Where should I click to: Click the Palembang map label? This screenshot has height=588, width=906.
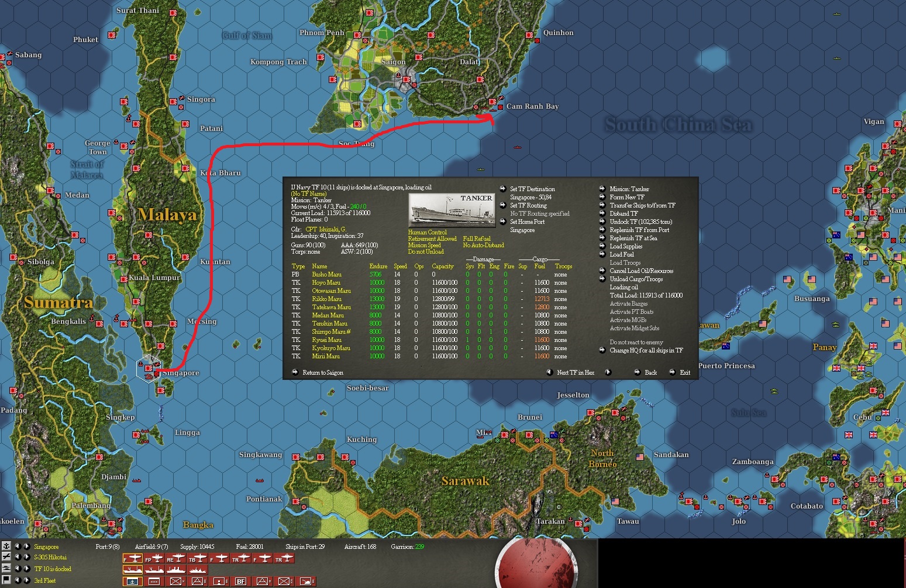click(x=91, y=505)
